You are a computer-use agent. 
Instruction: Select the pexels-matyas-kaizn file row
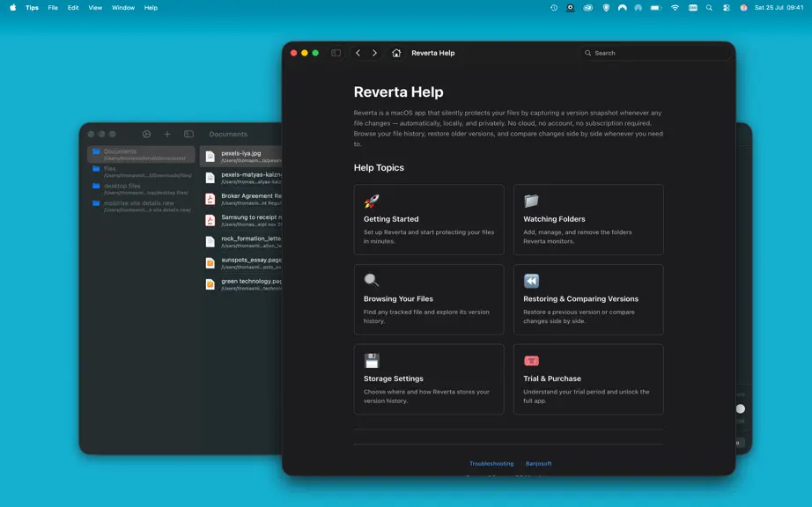tap(240, 178)
